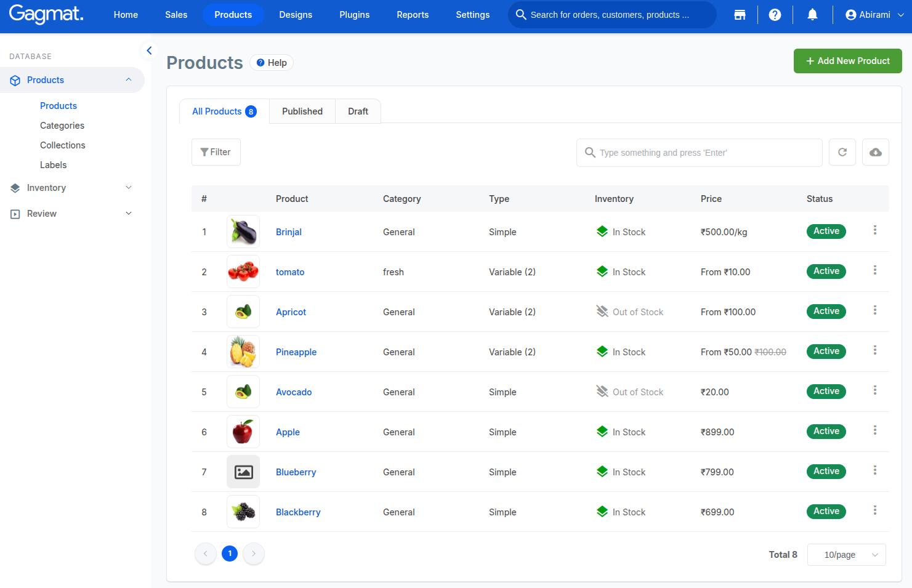This screenshot has width=912, height=588.
Task: Click the 'fresh' category cell
Action: click(393, 272)
